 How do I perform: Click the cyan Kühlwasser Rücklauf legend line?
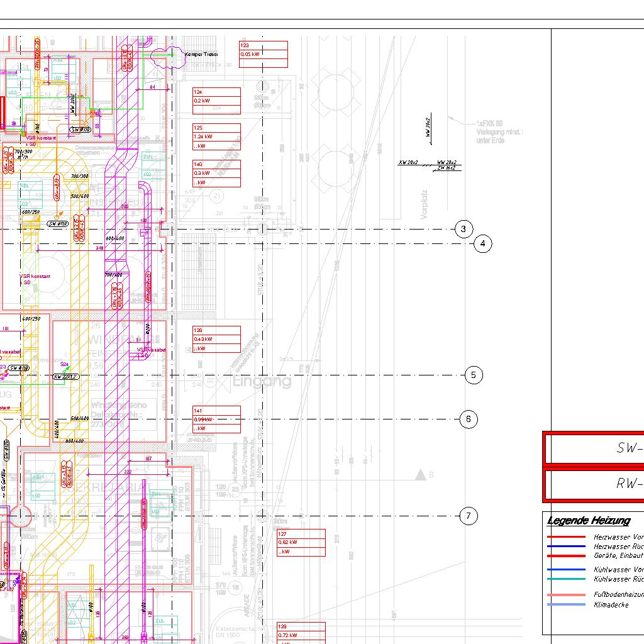click(x=566, y=579)
